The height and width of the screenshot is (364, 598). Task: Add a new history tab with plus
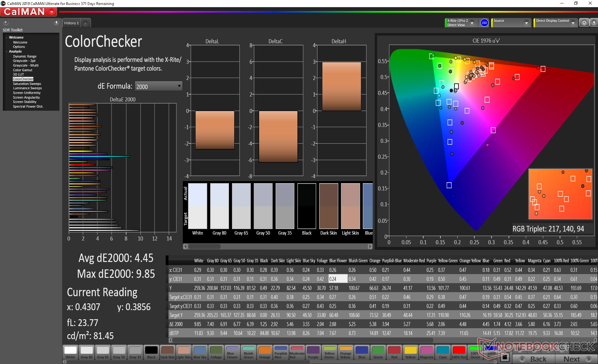pos(85,23)
